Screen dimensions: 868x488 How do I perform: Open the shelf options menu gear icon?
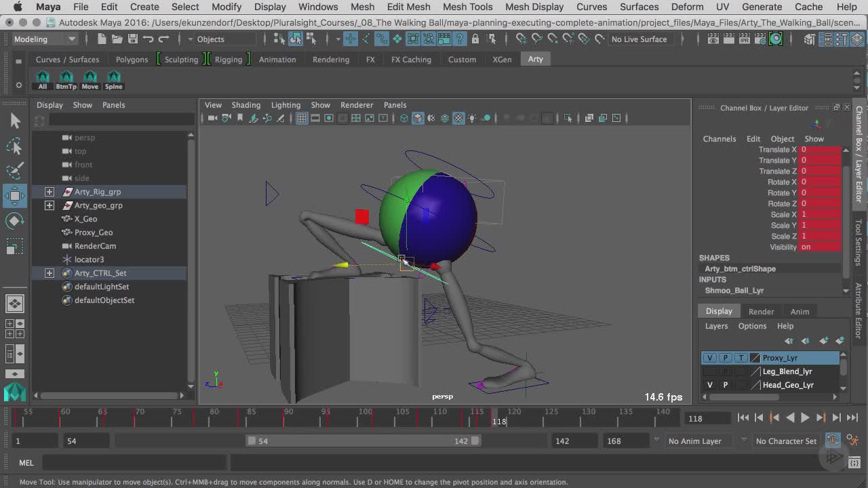pos(18,85)
